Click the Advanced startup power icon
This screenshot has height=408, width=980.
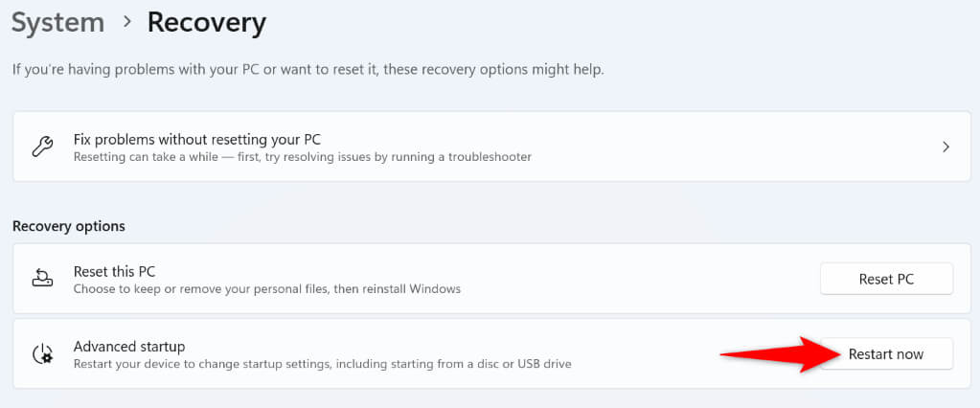[x=42, y=354]
